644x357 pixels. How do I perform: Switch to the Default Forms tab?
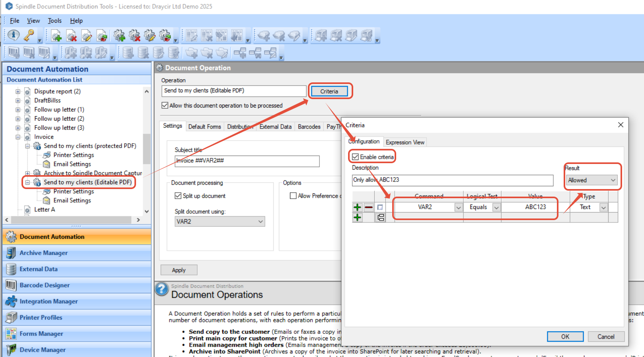pyautogui.click(x=204, y=127)
